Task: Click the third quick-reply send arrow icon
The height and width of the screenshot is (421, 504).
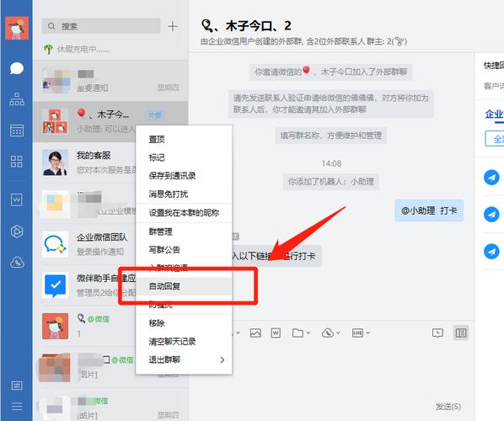Action: click(x=491, y=251)
